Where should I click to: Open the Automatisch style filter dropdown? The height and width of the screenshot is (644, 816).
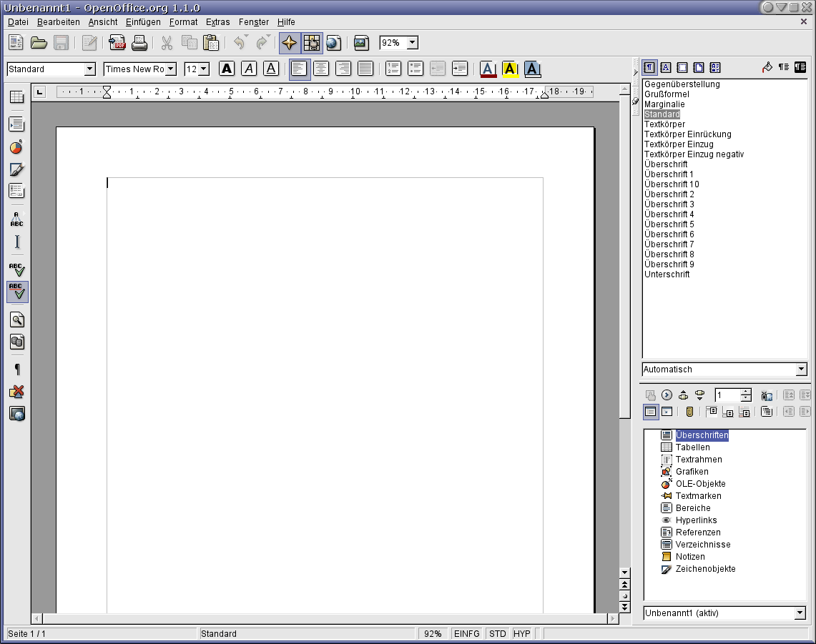pyautogui.click(x=801, y=370)
